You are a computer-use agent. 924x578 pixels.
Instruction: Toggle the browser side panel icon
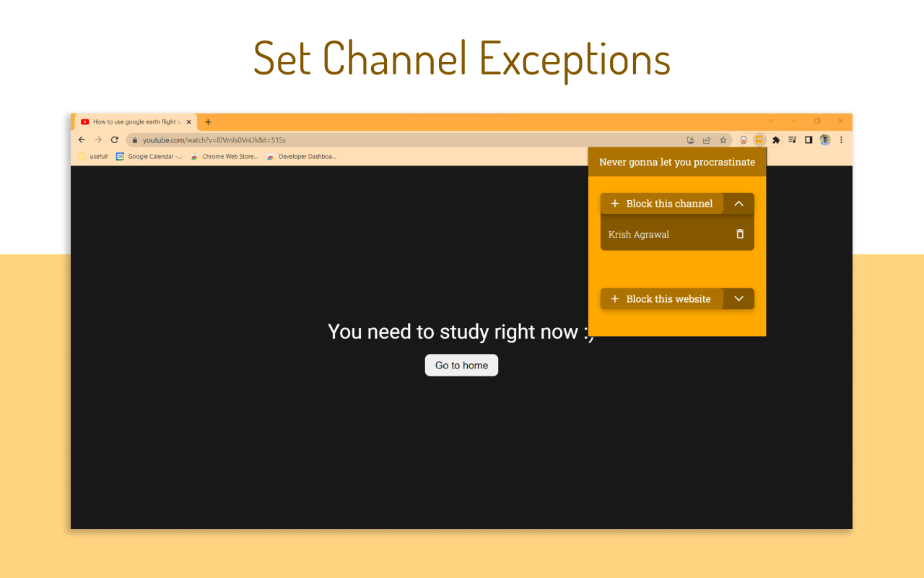[808, 140]
